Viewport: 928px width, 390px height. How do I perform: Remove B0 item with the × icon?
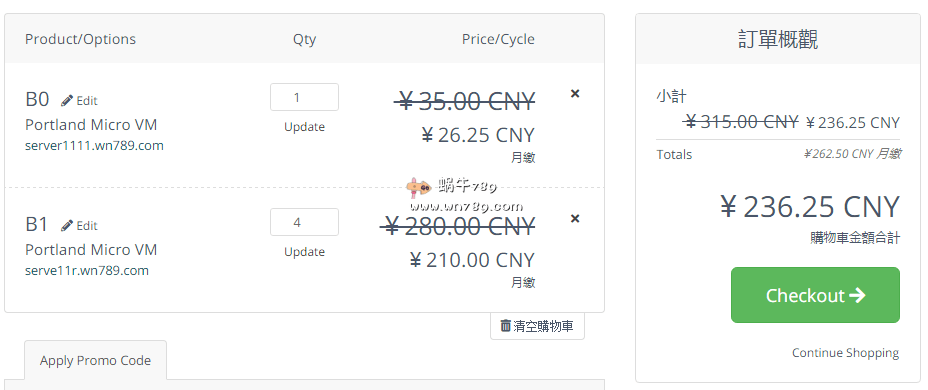574,94
